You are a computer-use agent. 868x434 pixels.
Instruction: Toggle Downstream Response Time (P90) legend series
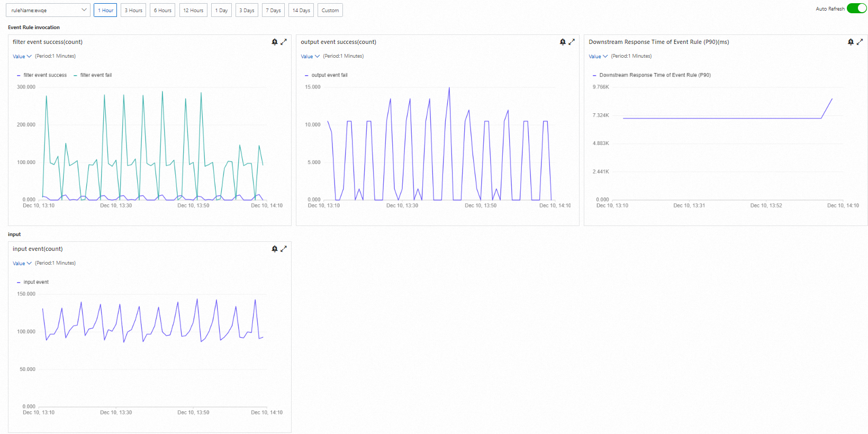[652, 75]
